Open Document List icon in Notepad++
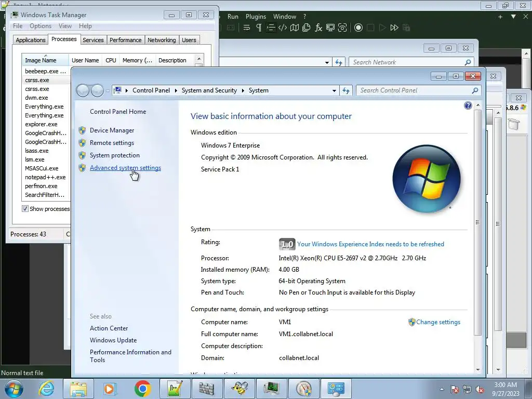Viewport: 532px width, 399px height. [307, 28]
